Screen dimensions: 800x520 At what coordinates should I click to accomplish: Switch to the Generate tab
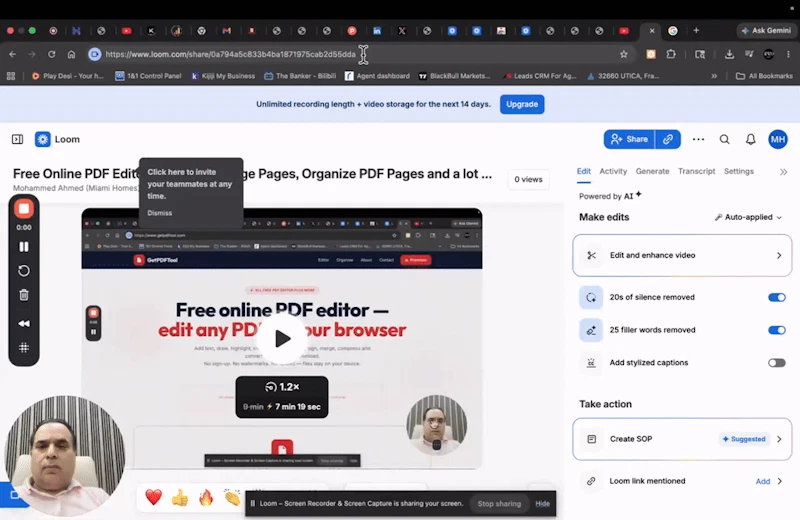652,171
